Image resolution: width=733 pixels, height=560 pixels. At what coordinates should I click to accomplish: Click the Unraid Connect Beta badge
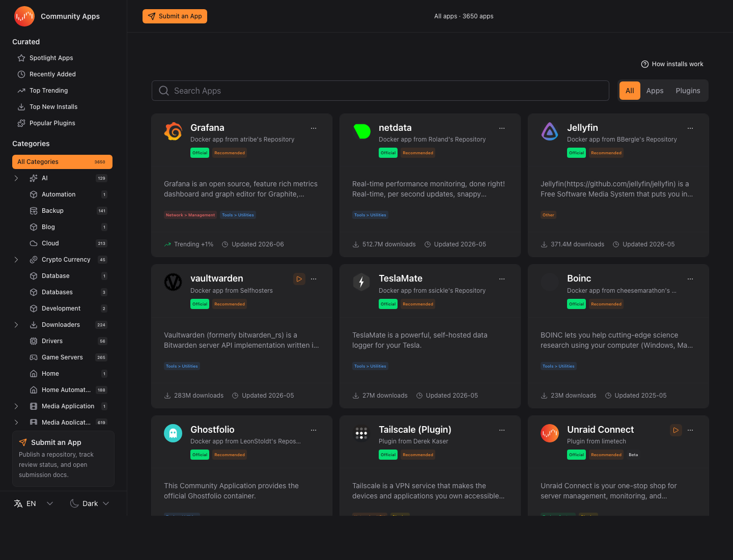pos(633,455)
